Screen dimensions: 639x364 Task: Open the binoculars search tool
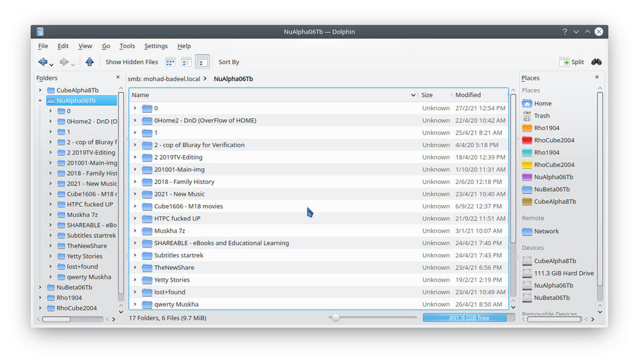tap(597, 62)
